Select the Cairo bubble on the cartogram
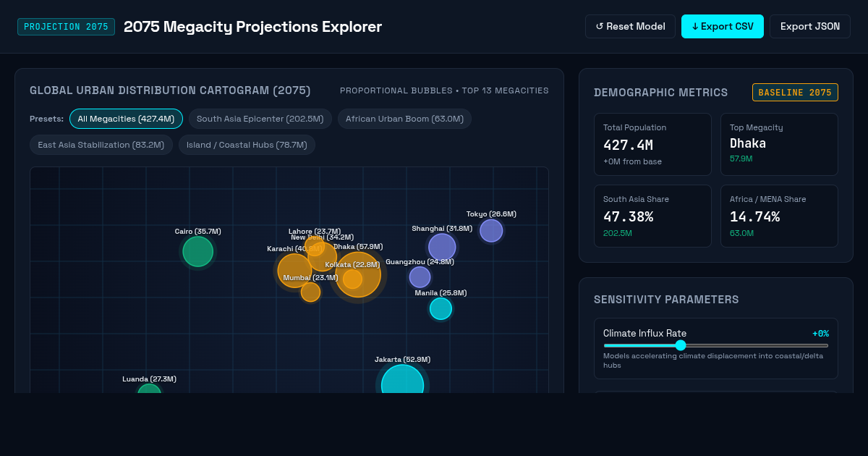Image resolution: width=868 pixels, height=456 pixels. point(197,252)
